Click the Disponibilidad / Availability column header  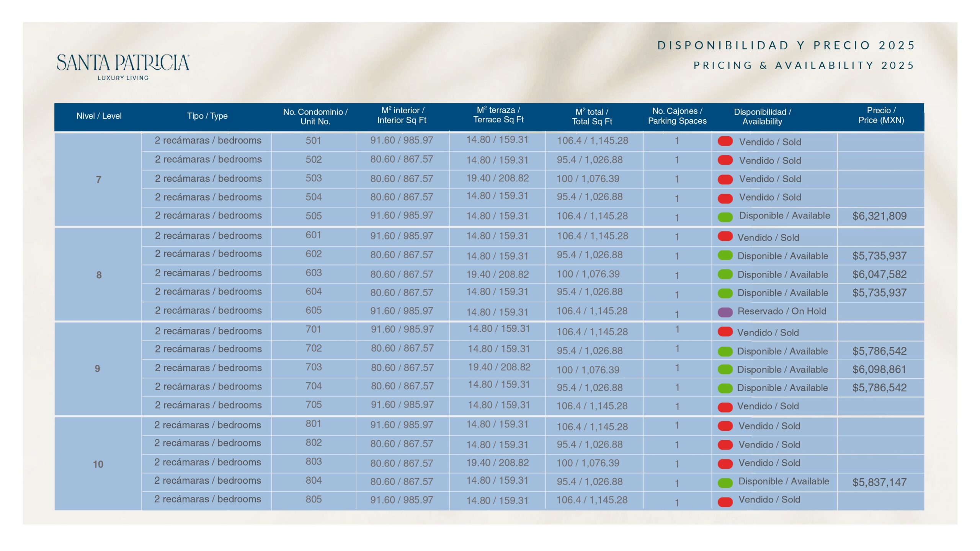762,117
